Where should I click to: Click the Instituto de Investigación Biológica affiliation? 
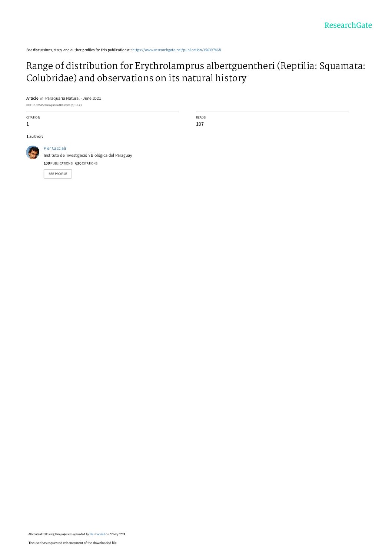pyautogui.click(x=88, y=156)
